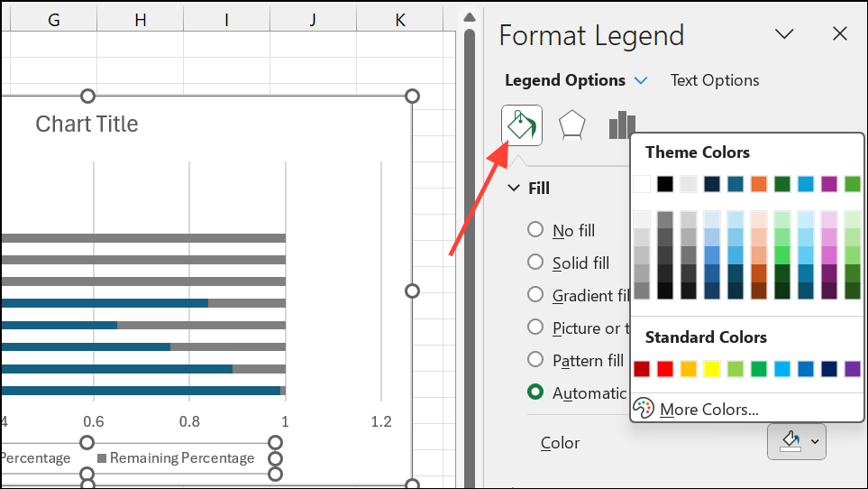Pick the yellow standard color swatch
The width and height of the screenshot is (868, 489).
coord(711,368)
